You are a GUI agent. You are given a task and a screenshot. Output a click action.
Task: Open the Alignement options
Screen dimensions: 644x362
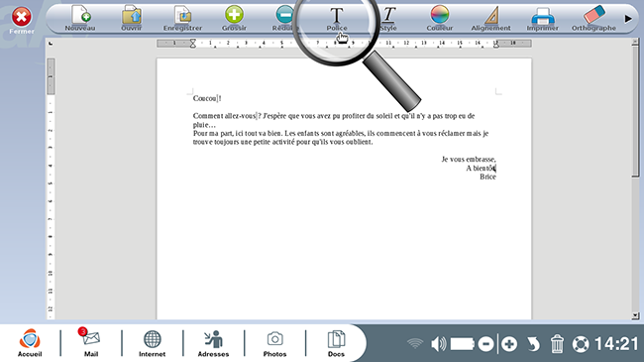click(x=490, y=18)
